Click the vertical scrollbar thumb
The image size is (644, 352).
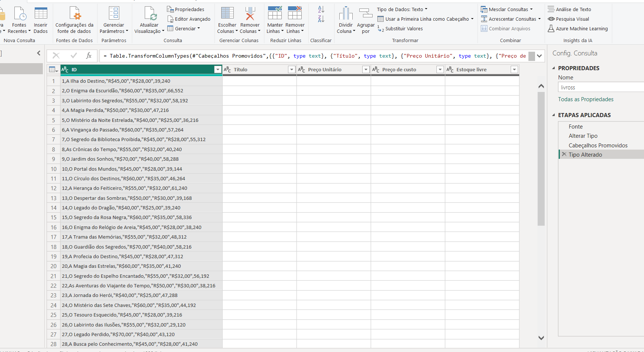click(x=541, y=159)
